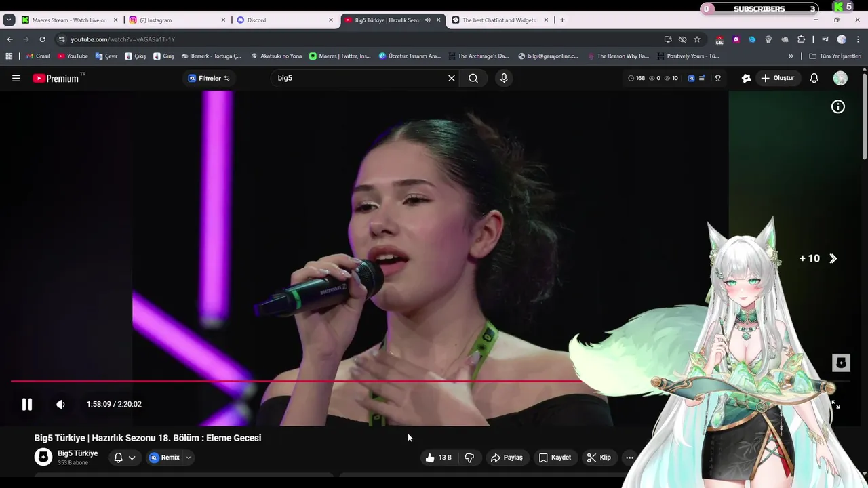
Task: Open Chrome profile avatar
Action: click(842, 39)
